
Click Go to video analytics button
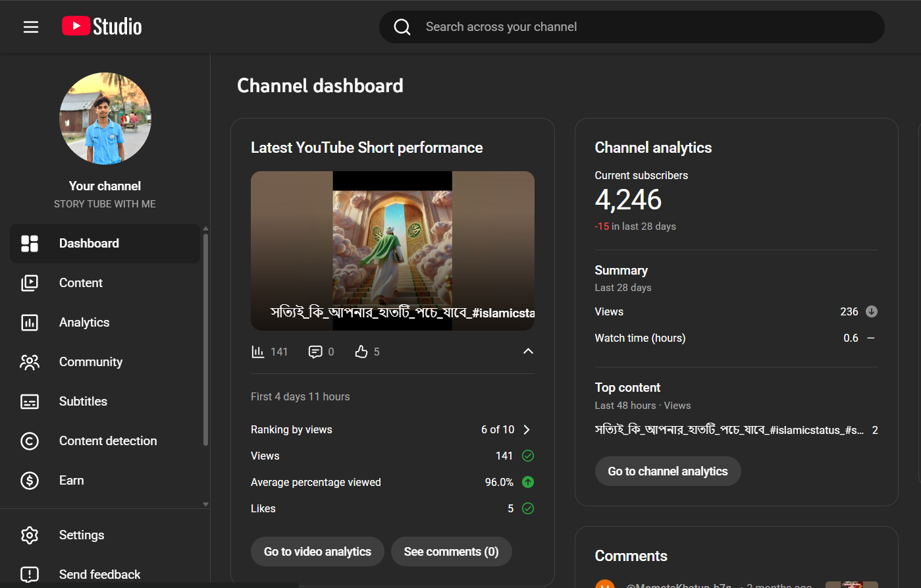317,552
